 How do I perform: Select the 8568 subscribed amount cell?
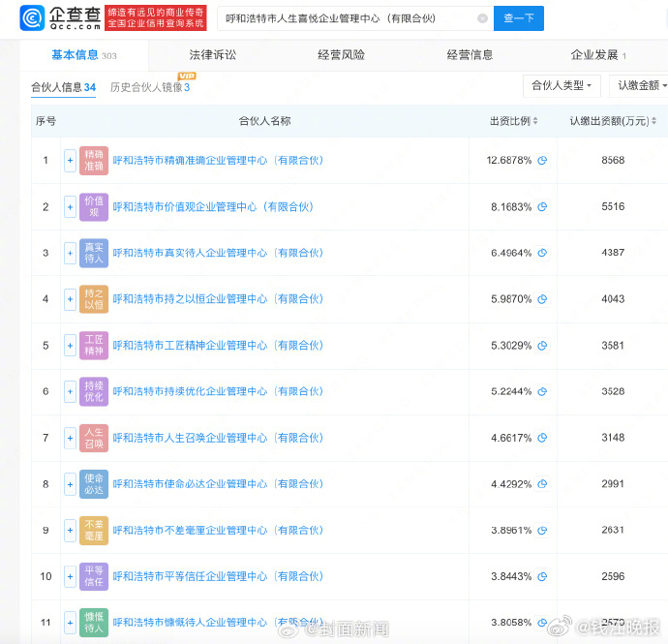[613, 160]
